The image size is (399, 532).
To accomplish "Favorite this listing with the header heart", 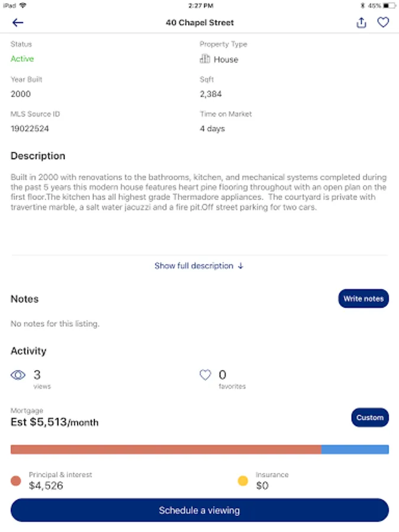I will click(x=383, y=22).
